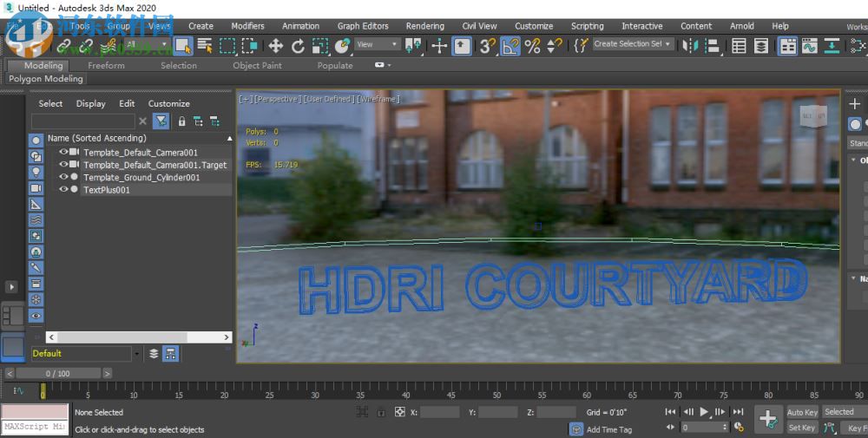
Task: Switch to the Freeform ribbon tab
Action: pos(106,65)
